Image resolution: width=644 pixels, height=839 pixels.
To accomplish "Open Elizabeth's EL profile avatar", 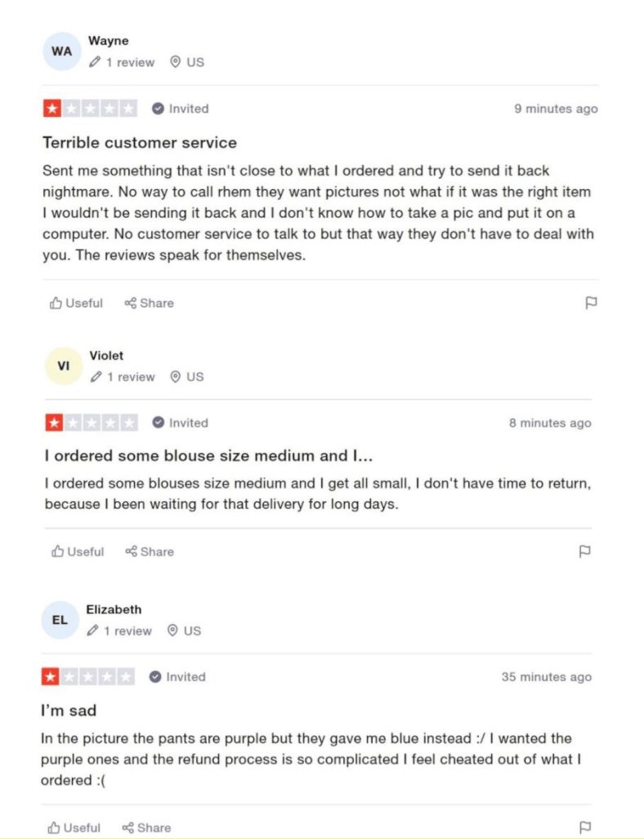I will click(60, 620).
